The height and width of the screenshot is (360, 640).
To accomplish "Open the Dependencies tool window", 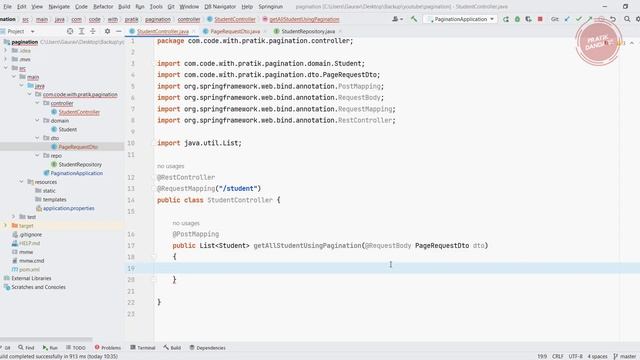I will coord(207,348).
